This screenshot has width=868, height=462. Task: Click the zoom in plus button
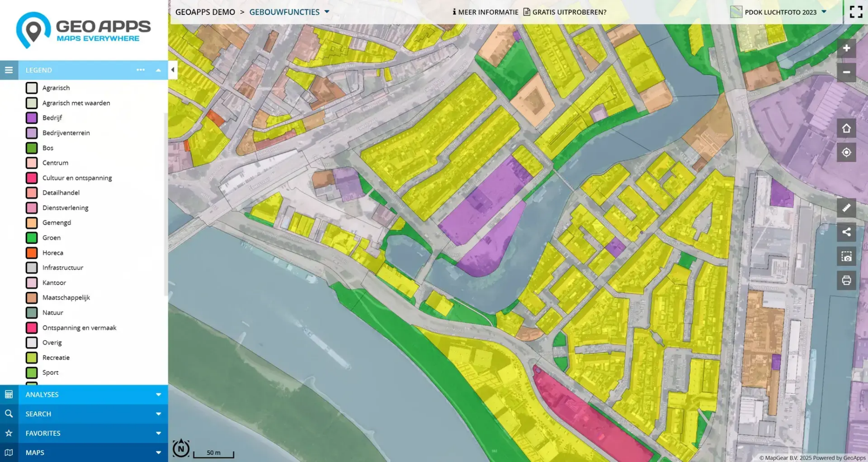[x=846, y=48]
